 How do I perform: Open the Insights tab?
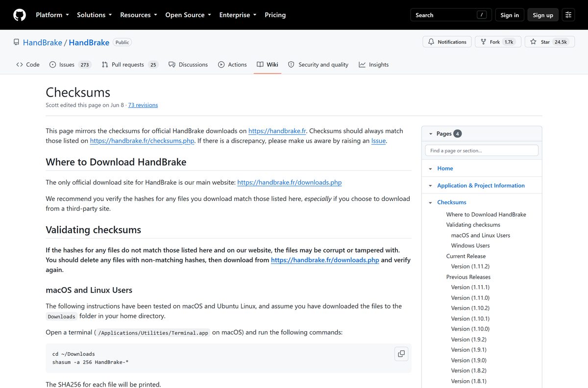pyautogui.click(x=373, y=65)
